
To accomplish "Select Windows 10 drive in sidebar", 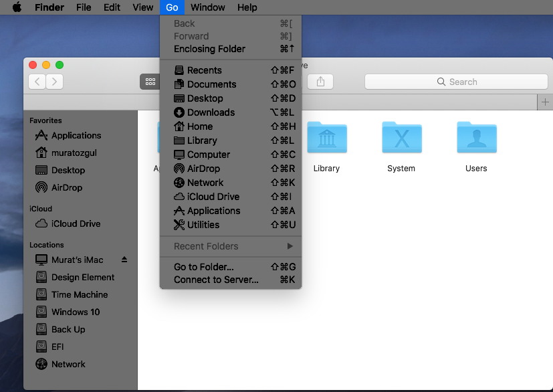I will (x=80, y=312).
